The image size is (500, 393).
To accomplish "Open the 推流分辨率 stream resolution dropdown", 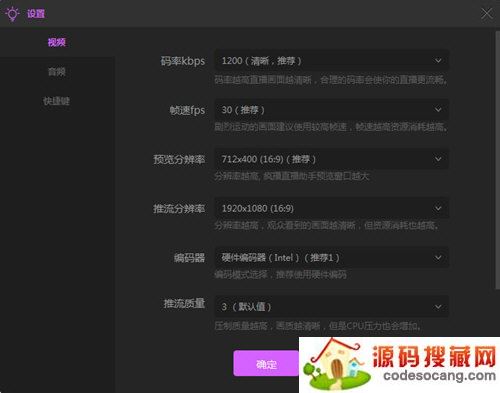I will coord(331,208).
